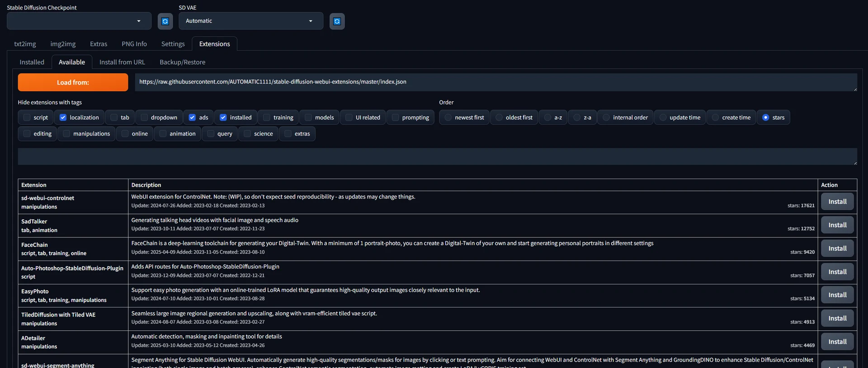Focus the extension index URL field
Image resolution: width=868 pixels, height=368 pixels.
pos(496,82)
